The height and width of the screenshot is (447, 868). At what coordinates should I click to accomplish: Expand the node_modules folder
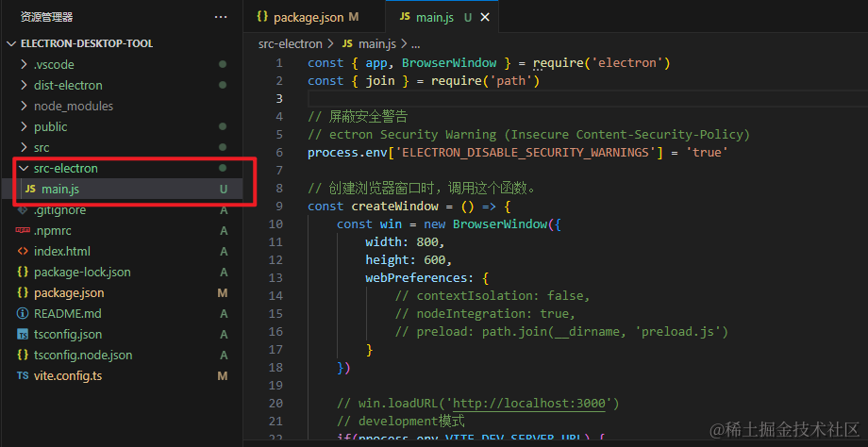point(24,107)
